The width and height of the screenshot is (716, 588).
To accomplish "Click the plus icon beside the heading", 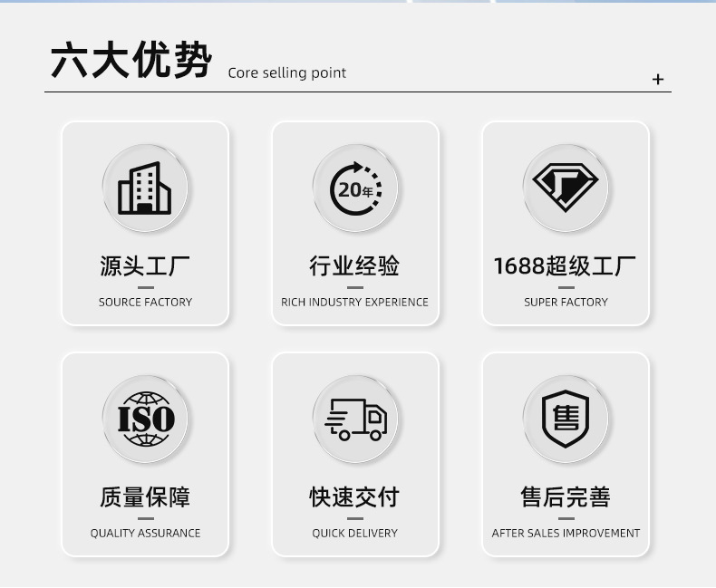I will coord(658,80).
